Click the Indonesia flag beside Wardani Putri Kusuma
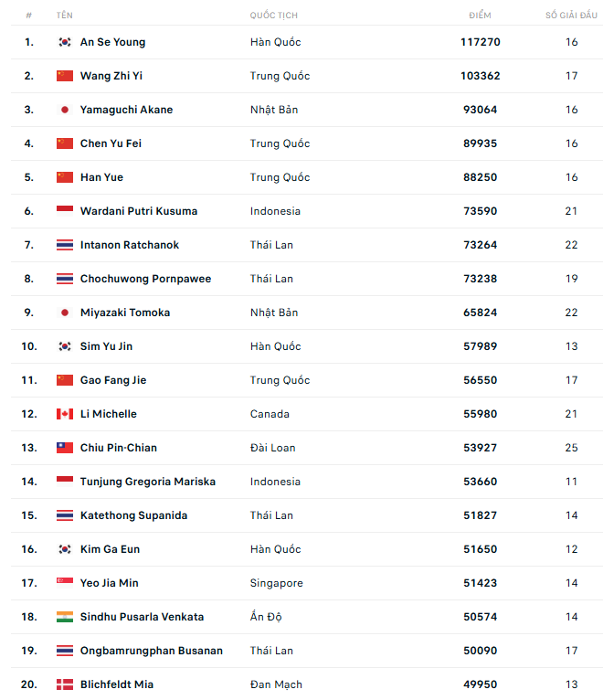Screen dimensions: 603x700 (64, 211)
